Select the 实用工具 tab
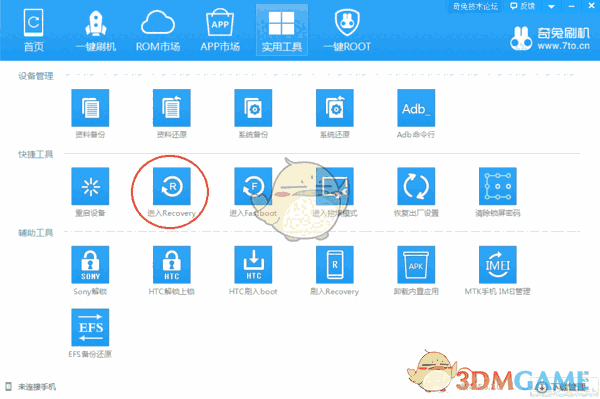600x399 pixels. tap(282, 30)
